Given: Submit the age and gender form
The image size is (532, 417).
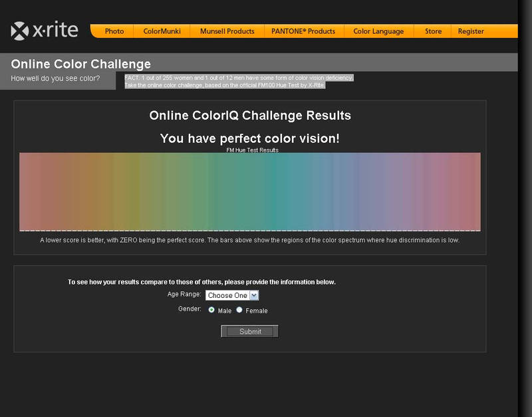Looking at the screenshot, I should coord(250,331).
